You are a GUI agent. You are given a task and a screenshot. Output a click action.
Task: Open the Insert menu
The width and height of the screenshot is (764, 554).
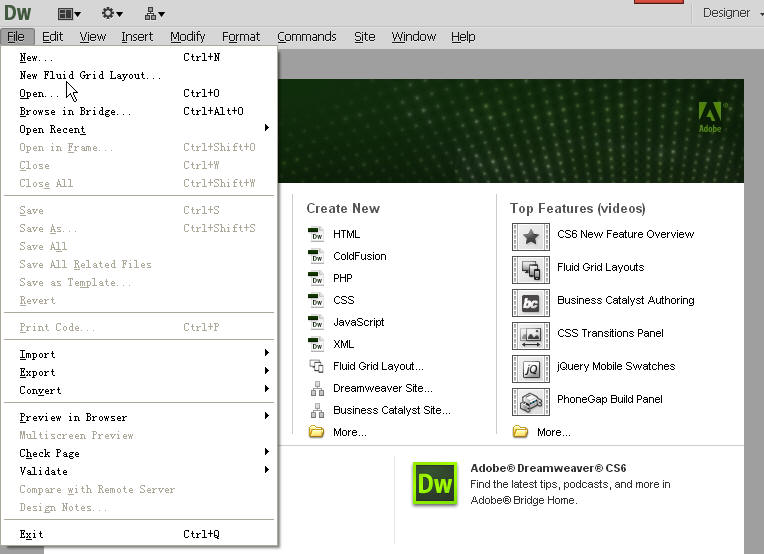[x=137, y=37]
